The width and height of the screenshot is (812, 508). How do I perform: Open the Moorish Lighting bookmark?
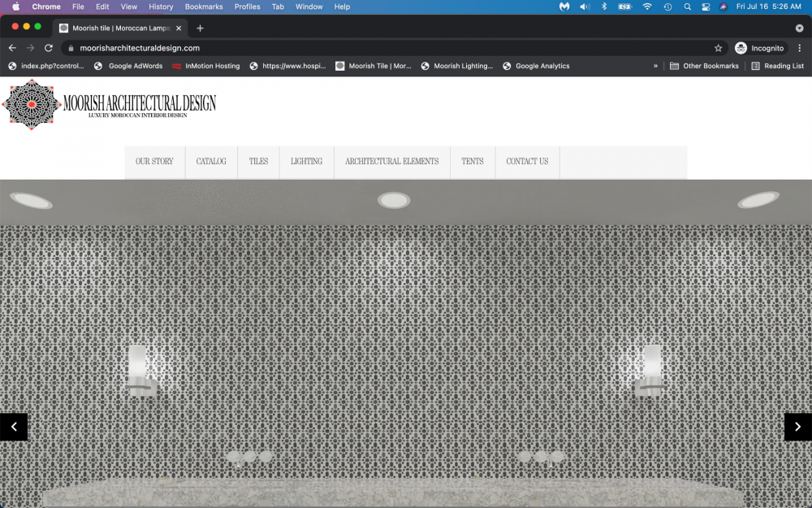(457, 66)
